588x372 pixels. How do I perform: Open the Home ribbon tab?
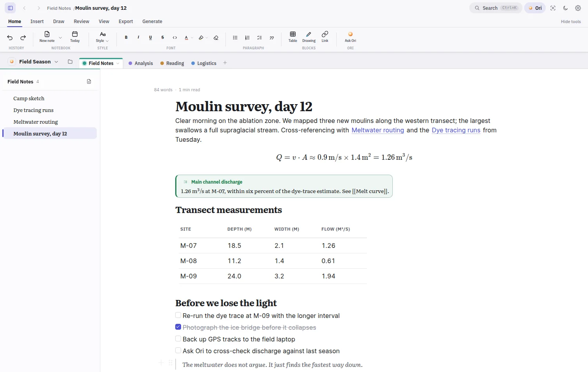coord(15,22)
